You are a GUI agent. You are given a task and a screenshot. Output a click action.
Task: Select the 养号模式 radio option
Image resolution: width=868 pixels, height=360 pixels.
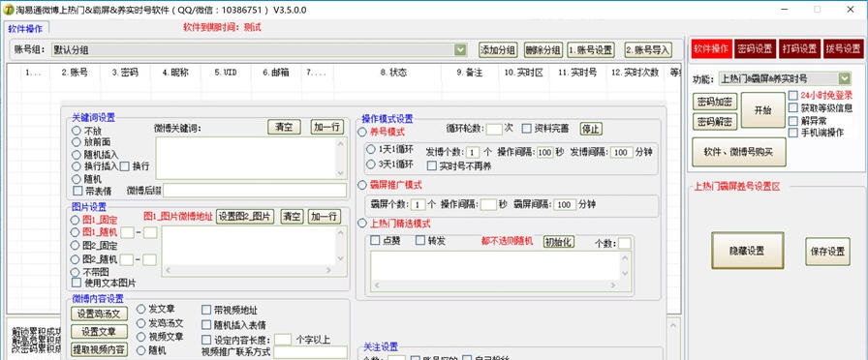coord(362,133)
